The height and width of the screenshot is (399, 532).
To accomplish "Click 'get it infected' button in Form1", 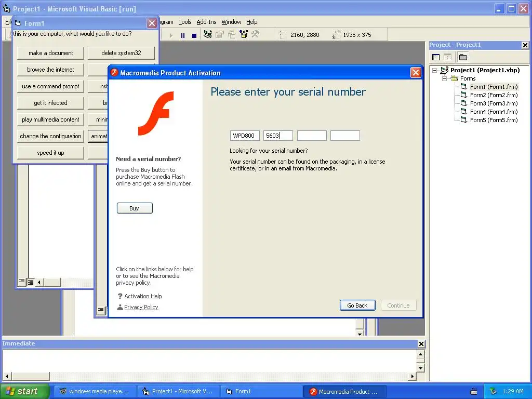I will [50, 103].
